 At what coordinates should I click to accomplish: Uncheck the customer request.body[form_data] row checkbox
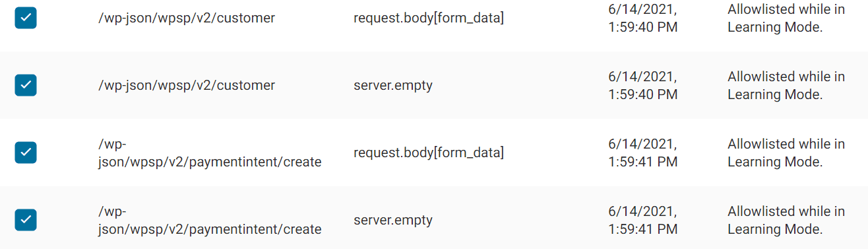[x=26, y=18]
